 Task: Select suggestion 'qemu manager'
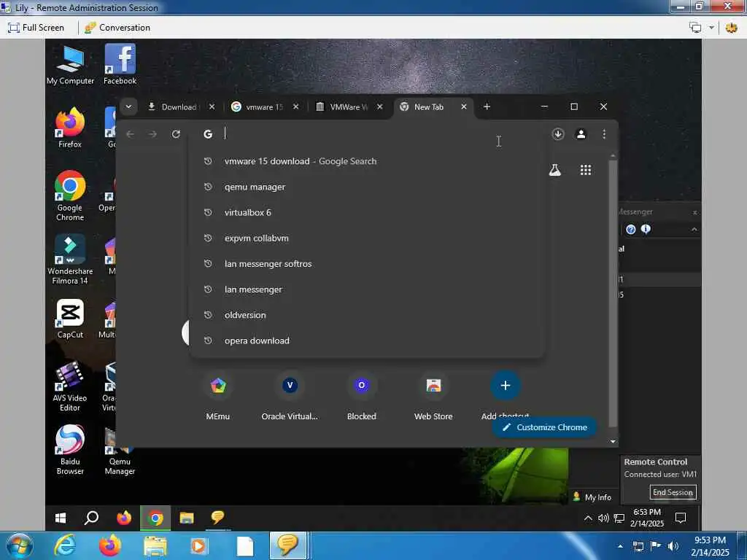367,187
